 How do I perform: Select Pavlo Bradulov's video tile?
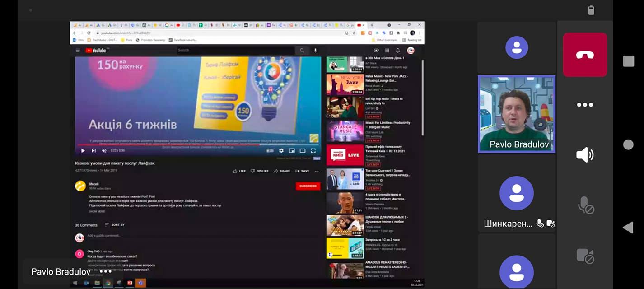click(517, 114)
